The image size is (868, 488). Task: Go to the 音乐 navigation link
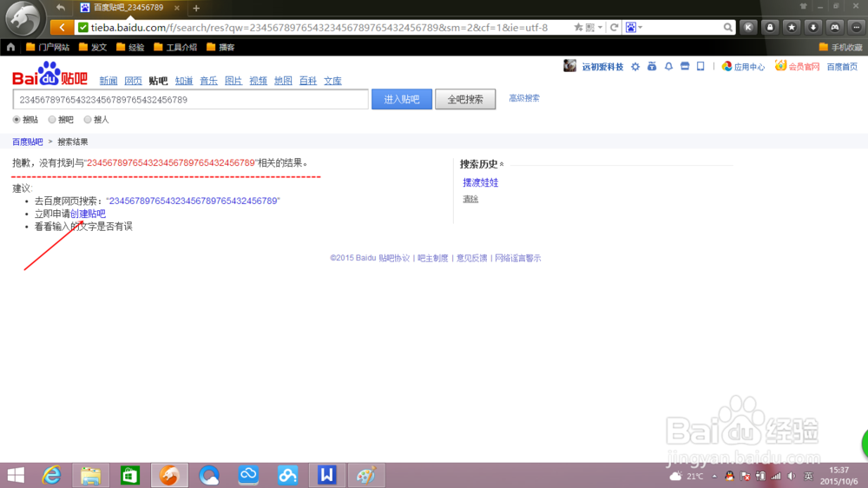coord(208,81)
